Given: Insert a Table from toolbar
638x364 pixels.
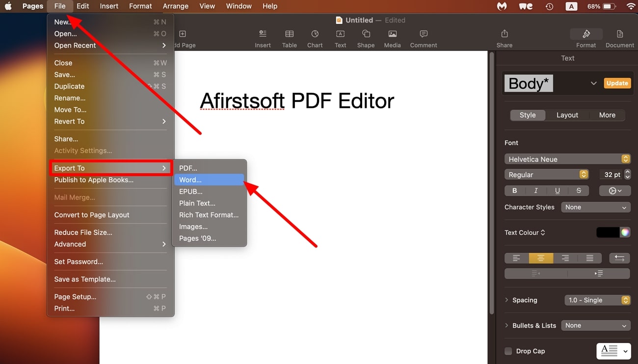Looking at the screenshot, I should click(x=289, y=39).
